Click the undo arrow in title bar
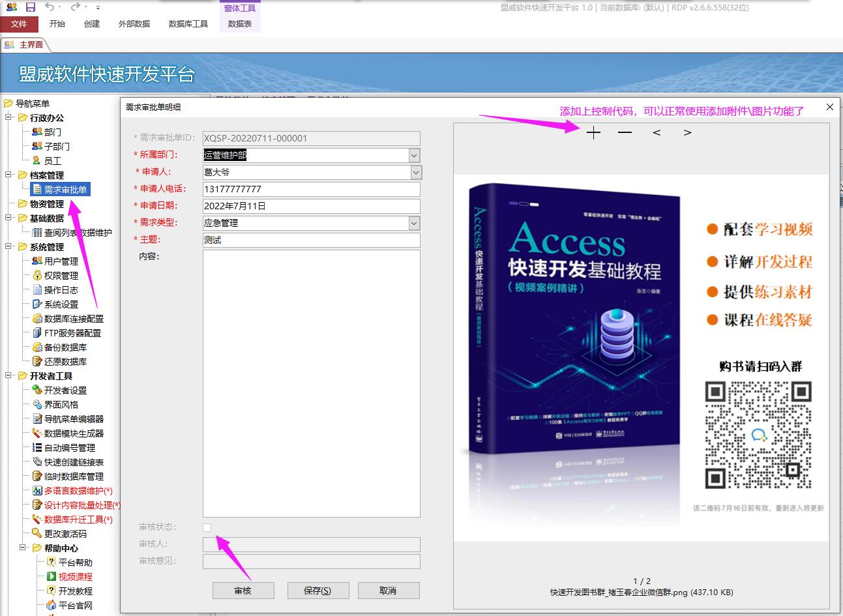 click(x=50, y=7)
